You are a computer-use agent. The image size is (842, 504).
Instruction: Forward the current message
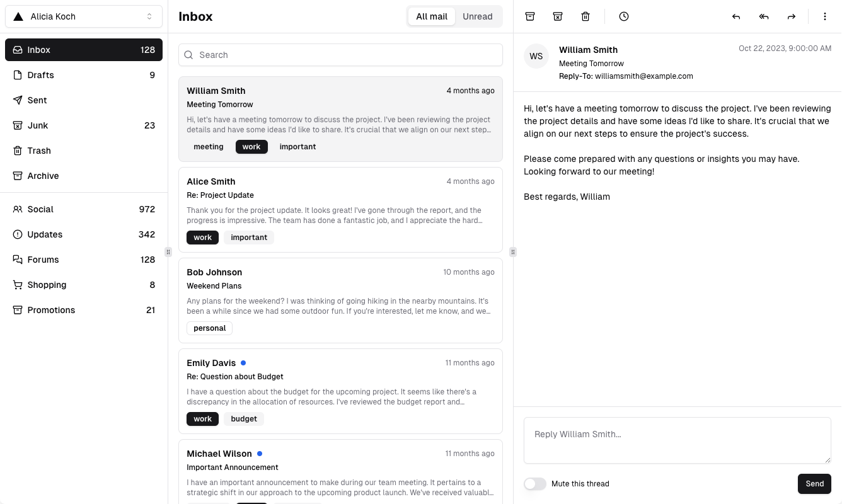click(x=792, y=16)
